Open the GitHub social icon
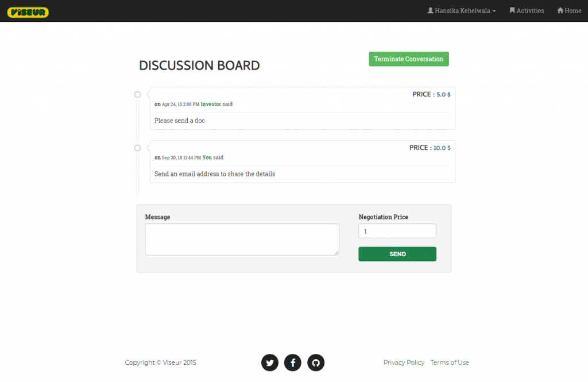Viewport: 588px width, 382px height. click(316, 362)
